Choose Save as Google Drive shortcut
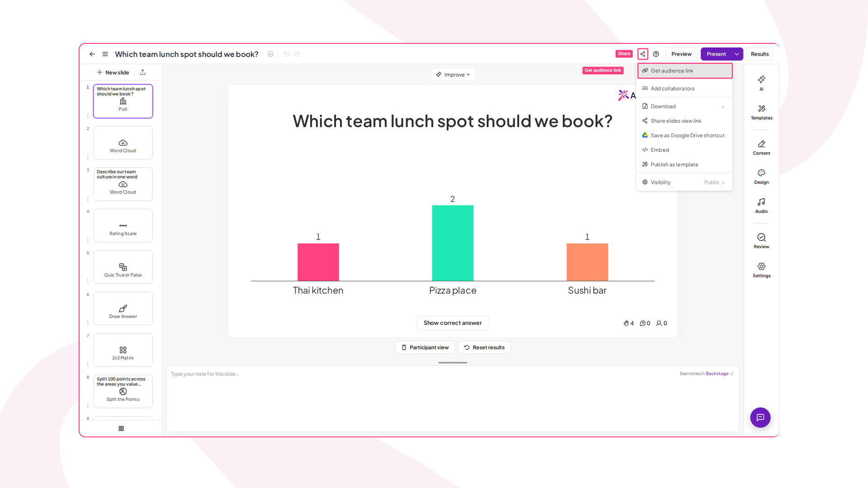Image resolution: width=868 pixels, height=488 pixels. click(684, 136)
